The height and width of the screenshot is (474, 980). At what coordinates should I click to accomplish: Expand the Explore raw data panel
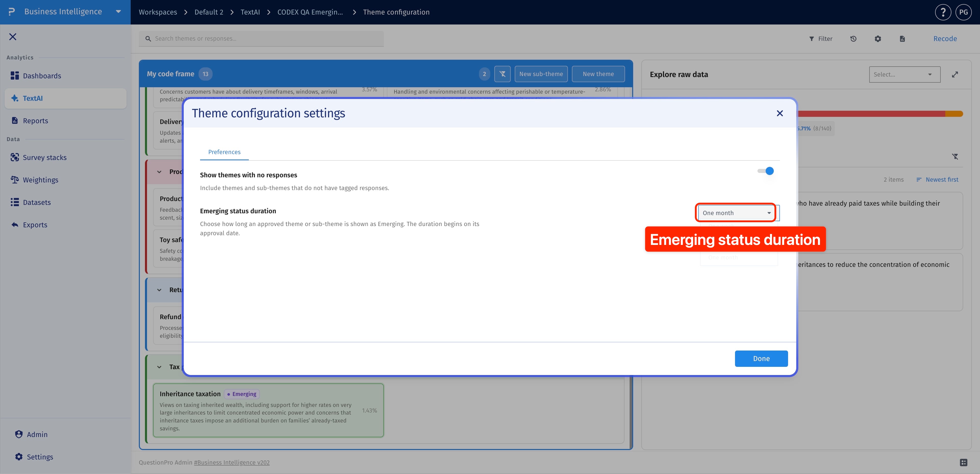click(955, 74)
